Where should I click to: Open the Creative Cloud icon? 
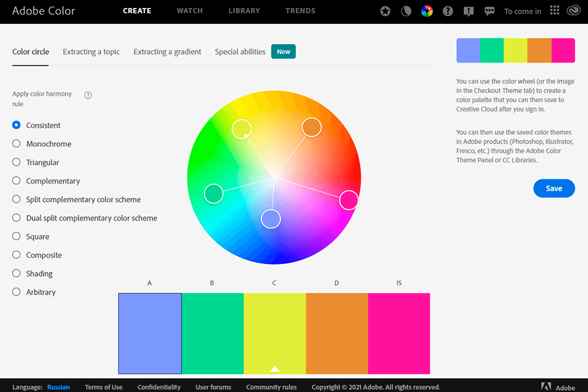pyautogui.click(x=573, y=10)
